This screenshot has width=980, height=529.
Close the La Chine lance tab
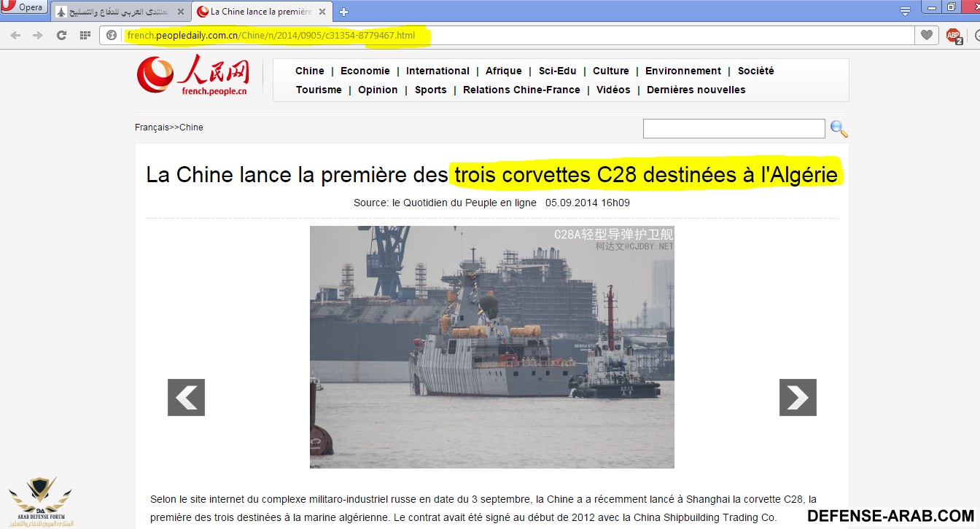(324, 12)
